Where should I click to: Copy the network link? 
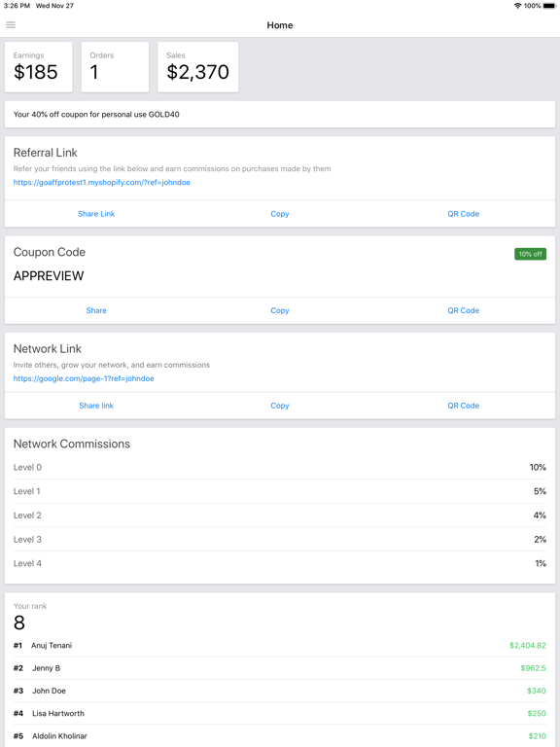point(280,406)
